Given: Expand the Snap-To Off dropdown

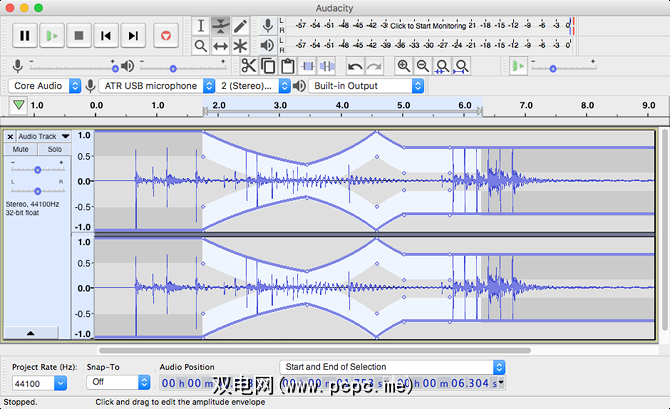Looking at the screenshot, I should (118, 383).
